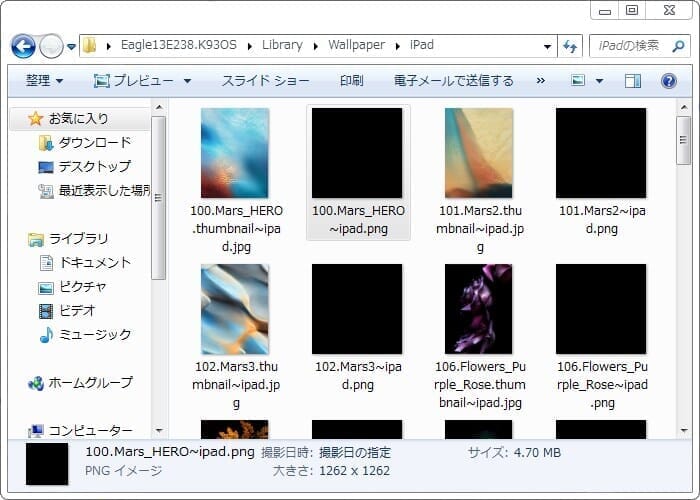
Task: Click the 4.70 MB size value
Action: [x=537, y=453]
